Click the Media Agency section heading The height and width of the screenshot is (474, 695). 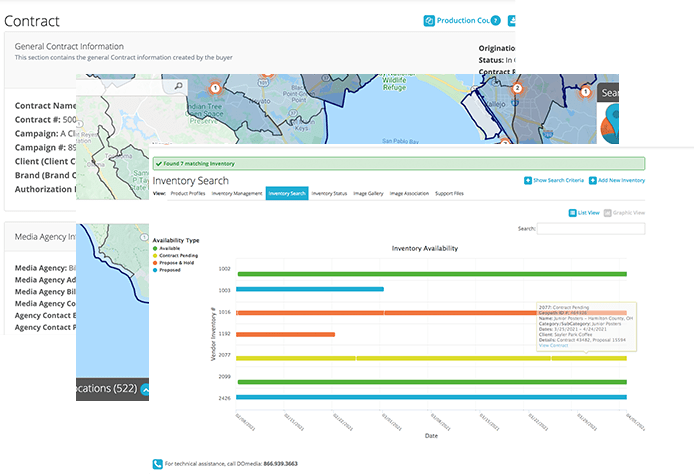[45, 237]
